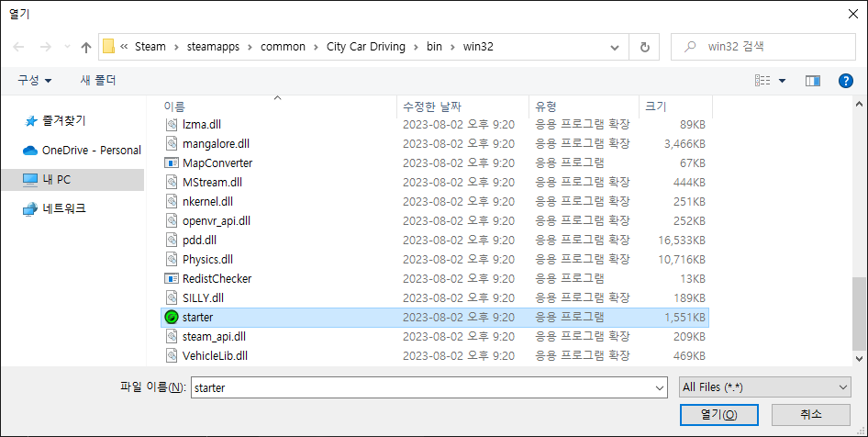Viewport: 868px width, 437px height.
Task: Click the lzma.dll file icon
Action: (172, 125)
